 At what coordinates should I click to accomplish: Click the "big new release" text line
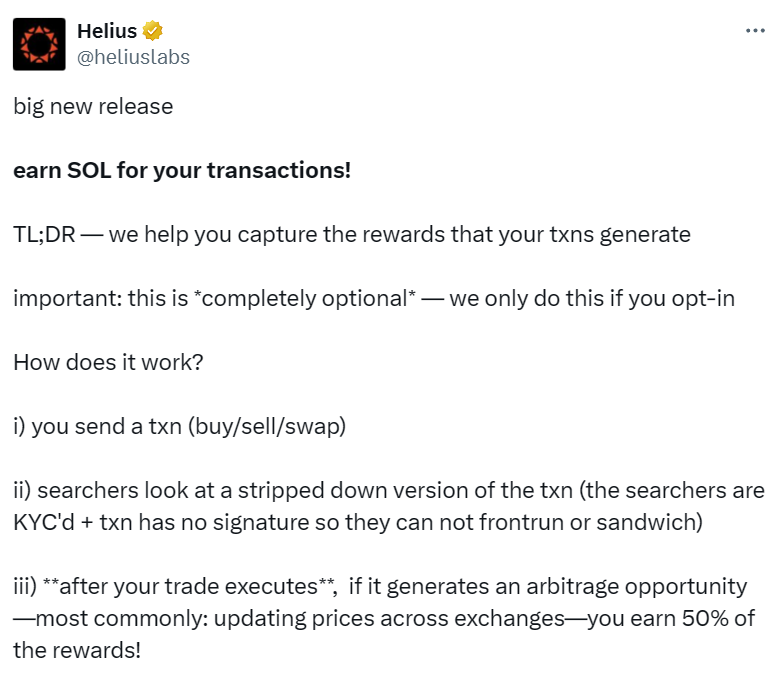click(x=93, y=106)
